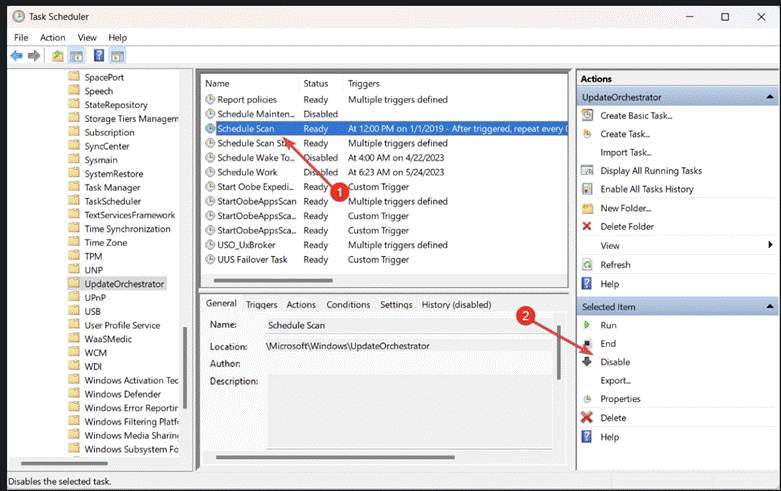Click the Disable action text
Viewport: 781px width, 491px height.
point(615,362)
